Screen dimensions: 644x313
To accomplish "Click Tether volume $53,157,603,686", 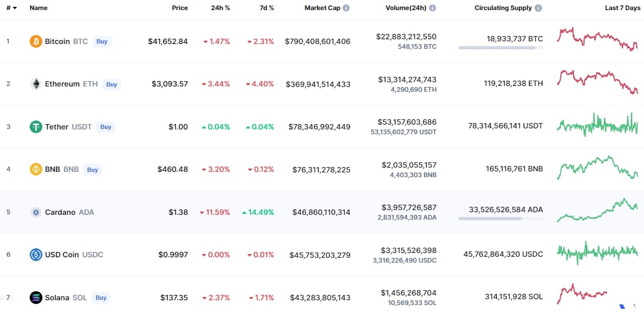I will [407, 122].
